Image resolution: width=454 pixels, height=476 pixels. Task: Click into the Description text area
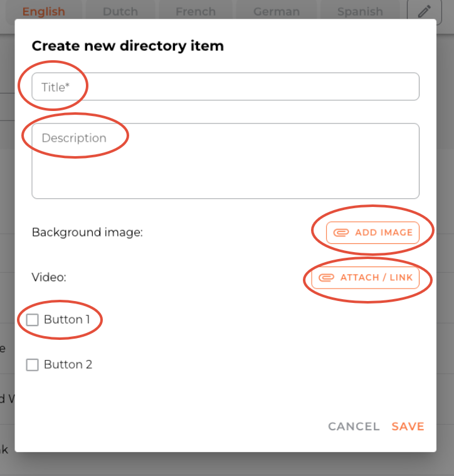tap(226, 161)
